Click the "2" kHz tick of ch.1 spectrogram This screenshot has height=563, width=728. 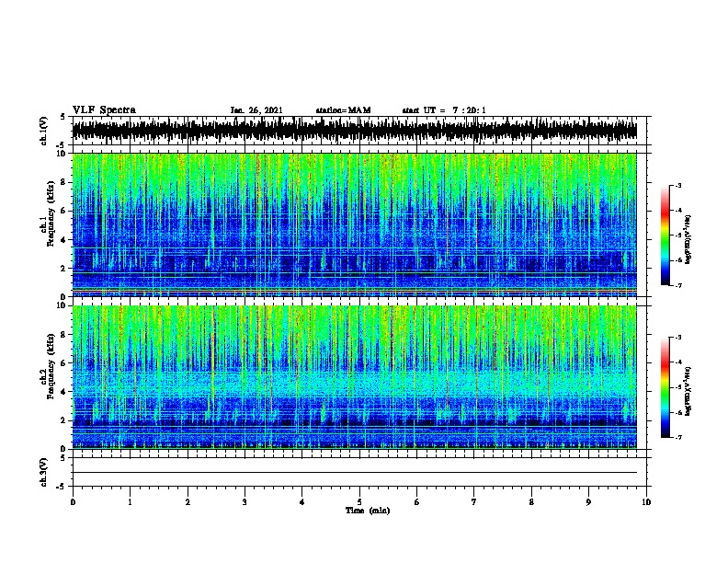[x=65, y=268]
